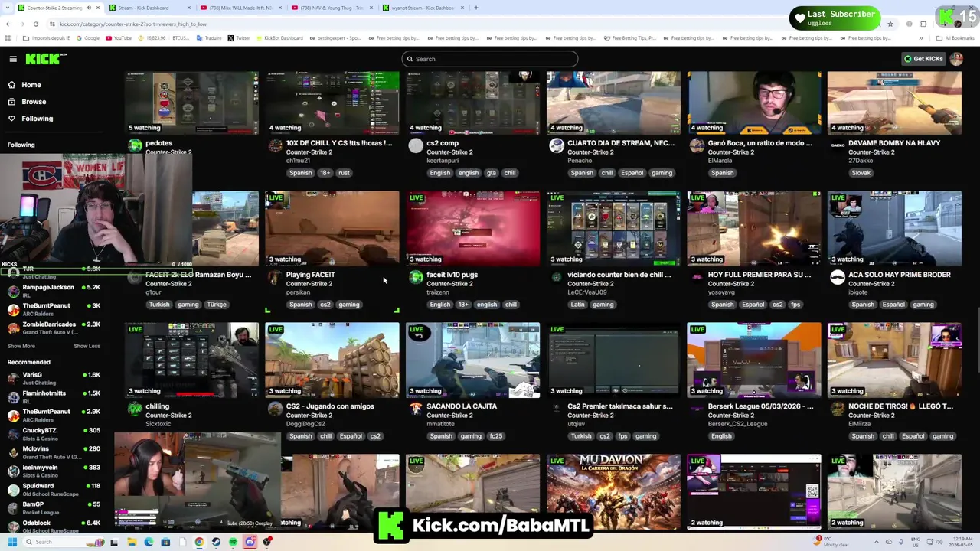Image resolution: width=980 pixels, height=551 pixels.
Task: Open Discord from the taskbar
Action: [250, 542]
